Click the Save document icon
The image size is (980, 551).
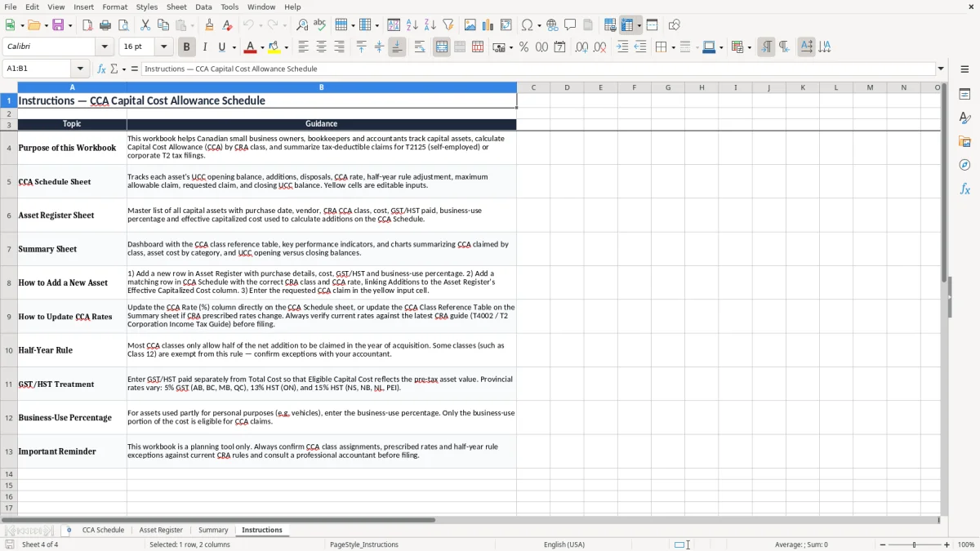[58, 25]
